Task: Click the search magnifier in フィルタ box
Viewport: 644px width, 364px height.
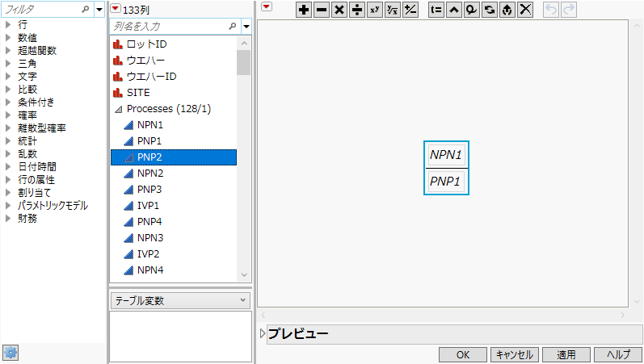Action: 86,9
